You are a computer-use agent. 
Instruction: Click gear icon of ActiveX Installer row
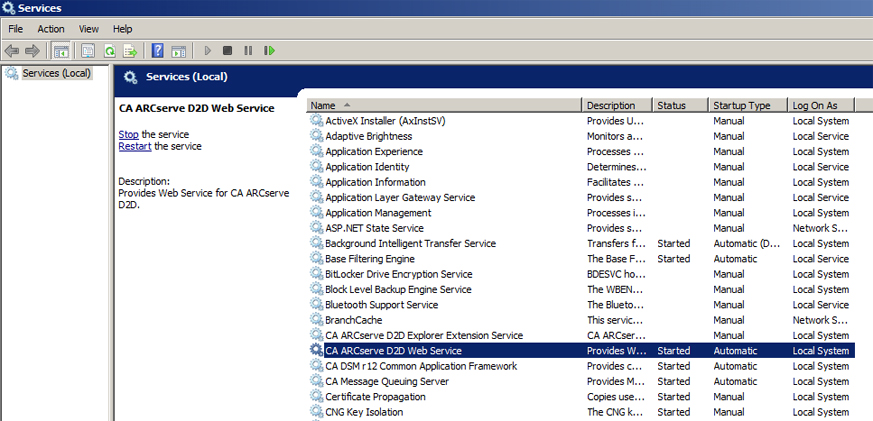pos(316,121)
